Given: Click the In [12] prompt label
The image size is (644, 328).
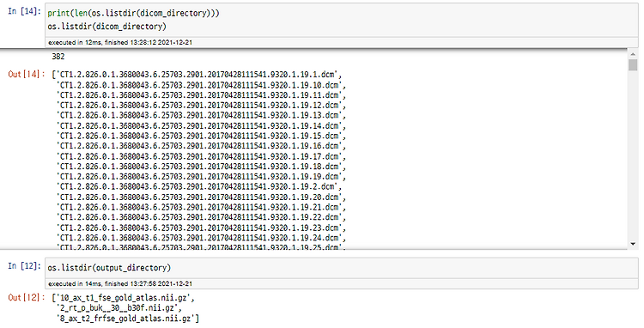Looking at the screenshot, I should click(25, 266).
